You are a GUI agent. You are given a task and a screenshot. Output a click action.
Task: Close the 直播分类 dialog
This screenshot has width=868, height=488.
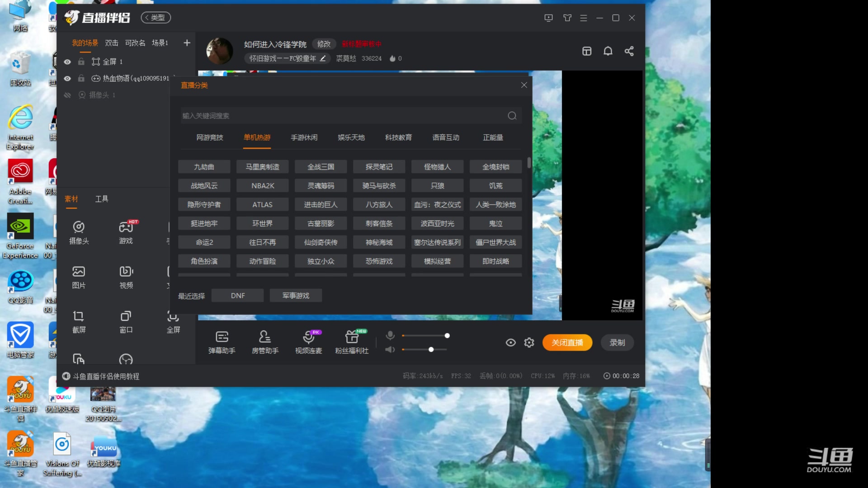point(524,85)
